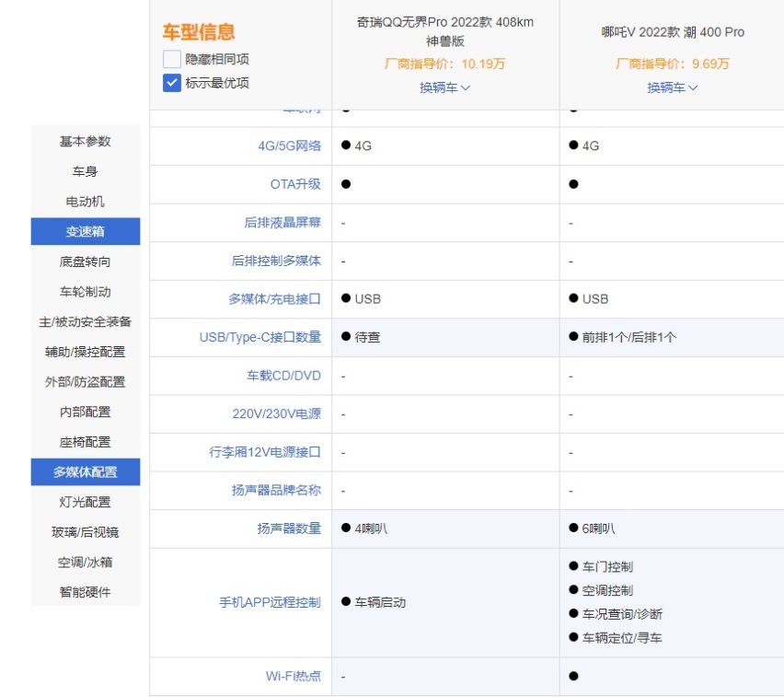Click the 空调控制 entry
784x697 pixels.
point(607,590)
